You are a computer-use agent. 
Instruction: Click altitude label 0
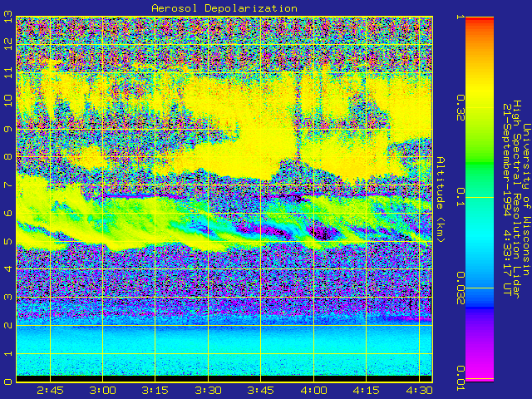tap(8, 382)
